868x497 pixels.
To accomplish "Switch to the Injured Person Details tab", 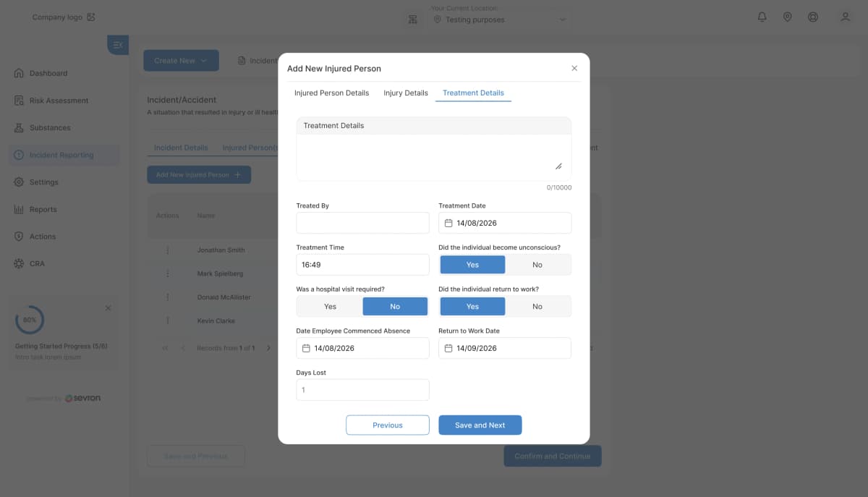I will (331, 93).
